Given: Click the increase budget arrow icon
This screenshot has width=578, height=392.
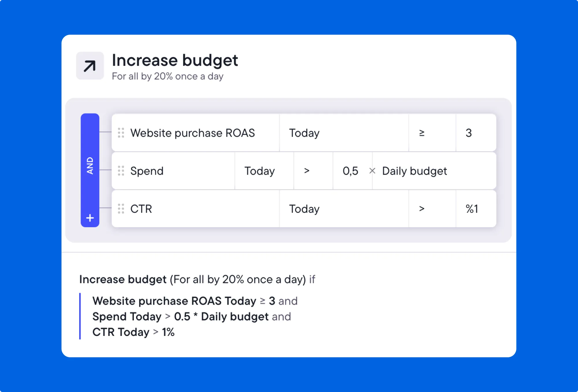Looking at the screenshot, I should coord(90,66).
